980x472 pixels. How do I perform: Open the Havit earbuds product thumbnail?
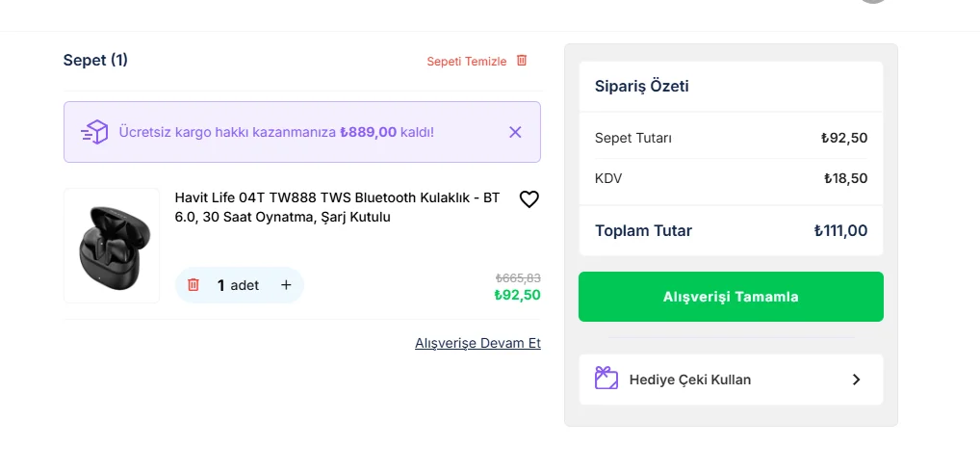pyautogui.click(x=112, y=246)
